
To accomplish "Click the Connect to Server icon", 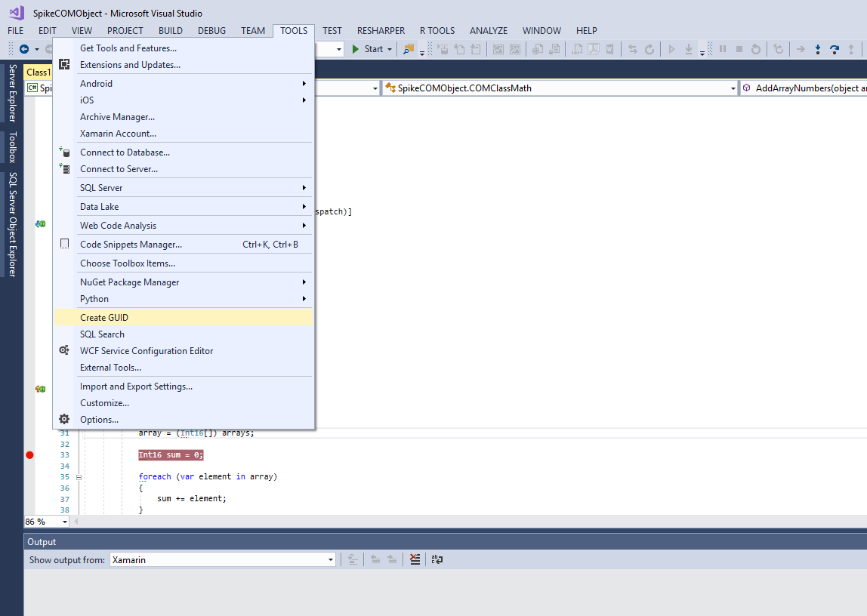I will (x=64, y=168).
